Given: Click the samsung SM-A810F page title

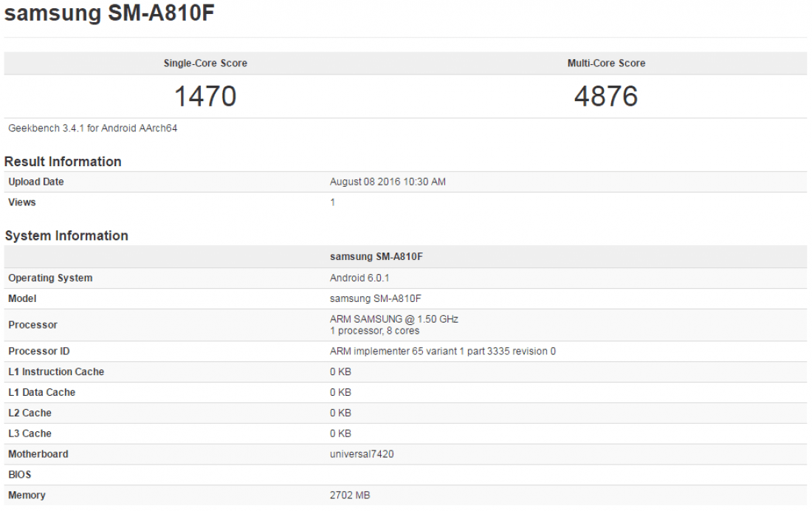Looking at the screenshot, I should 110,13.
